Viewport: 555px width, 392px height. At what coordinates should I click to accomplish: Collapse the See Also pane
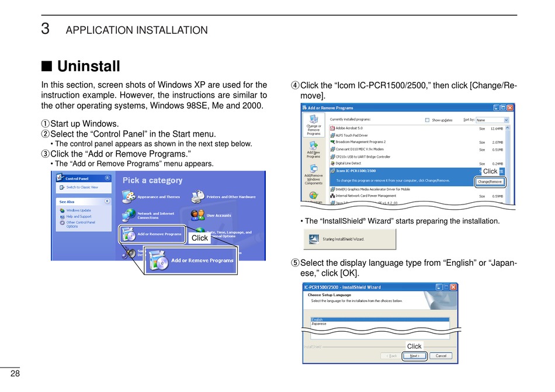coord(107,202)
